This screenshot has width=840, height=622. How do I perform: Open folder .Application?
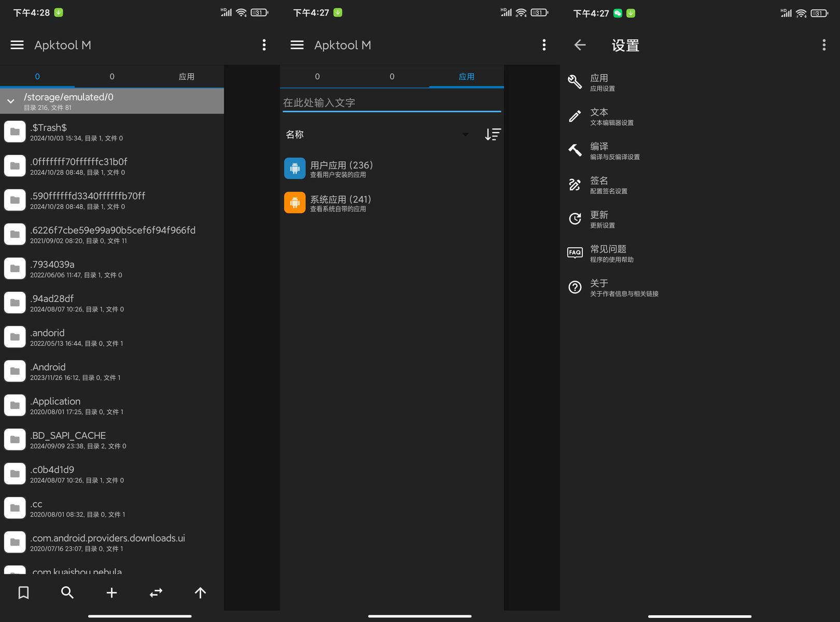click(112, 405)
